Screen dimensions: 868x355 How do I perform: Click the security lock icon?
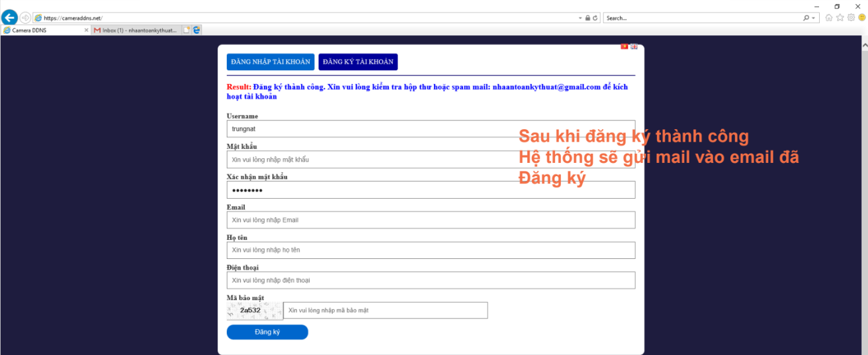[x=587, y=18]
